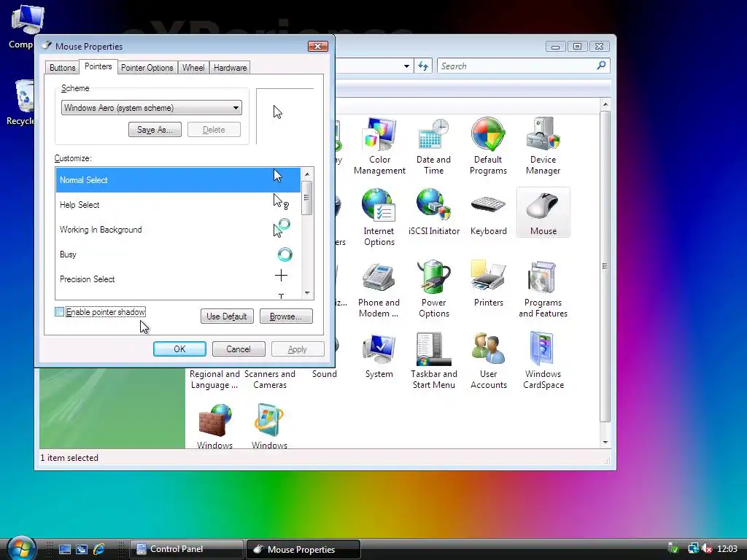Click the Customize list scroll down arrow
The height and width of the screenshot is (560, 747).
pyautogui.click(x=307, y=293)
